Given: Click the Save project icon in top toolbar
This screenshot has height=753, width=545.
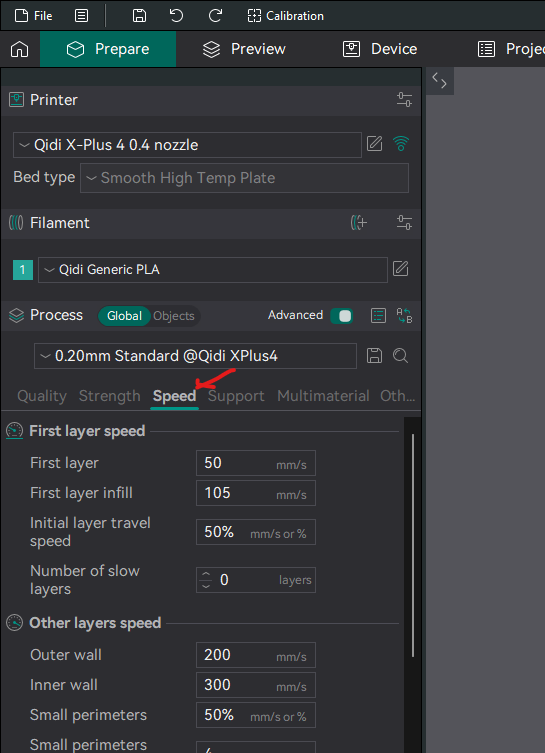Looking at the screenshot, I should coord(139,16).
